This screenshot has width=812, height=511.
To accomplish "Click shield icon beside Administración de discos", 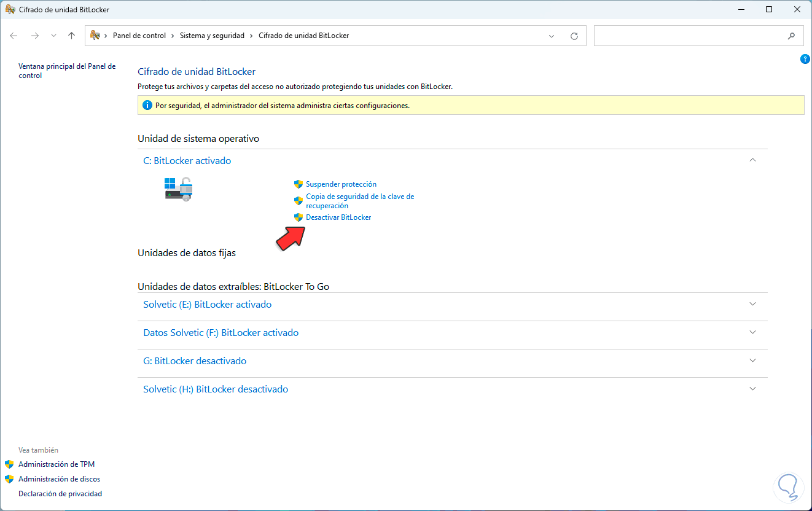I will pos(9,479).
